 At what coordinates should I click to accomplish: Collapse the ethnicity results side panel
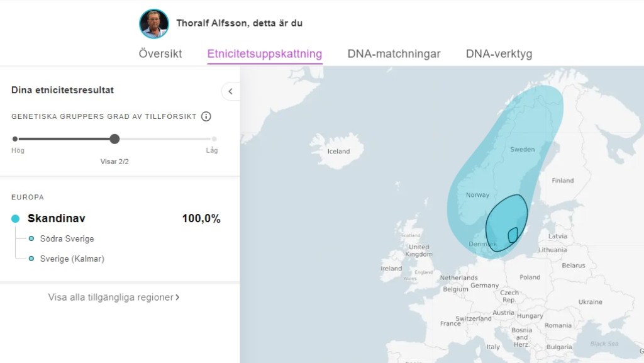tap(230, 91)
